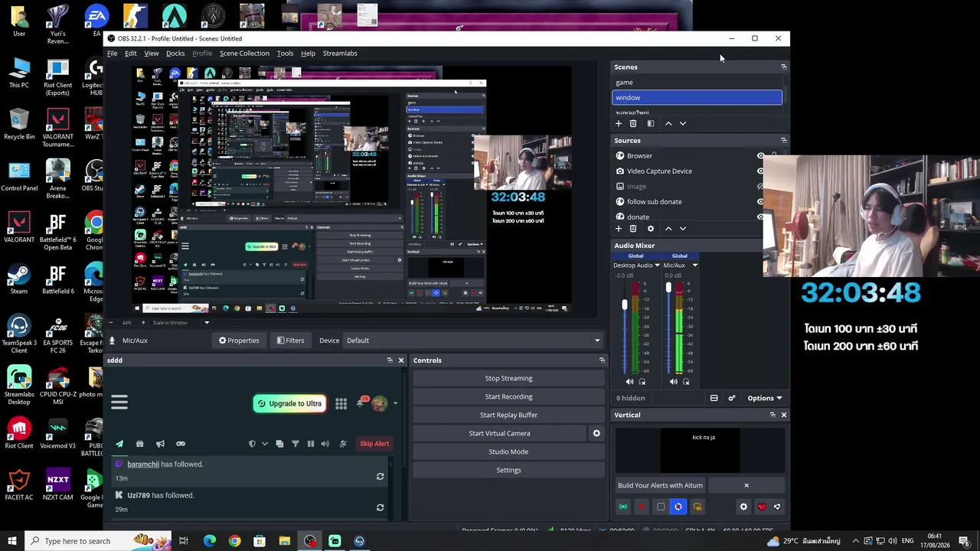This screenshot has width=980, height=551.
Task: Move the selected source down
Action: pyautogui.click(x=683, y=229)
